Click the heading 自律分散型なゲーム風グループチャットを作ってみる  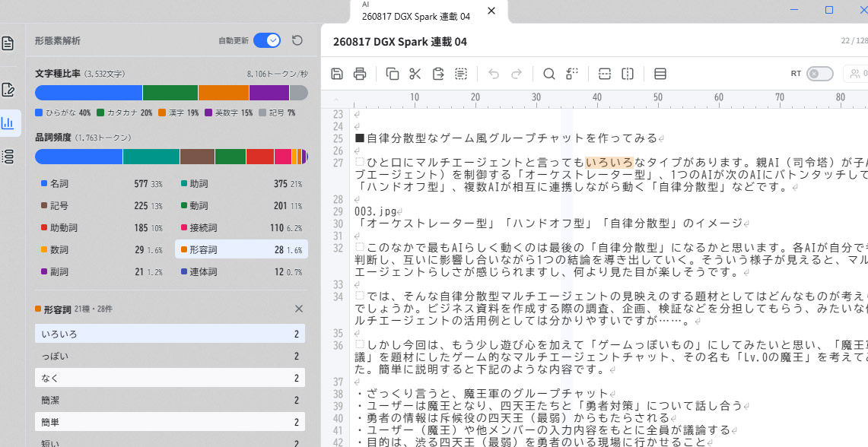(511, 138)
